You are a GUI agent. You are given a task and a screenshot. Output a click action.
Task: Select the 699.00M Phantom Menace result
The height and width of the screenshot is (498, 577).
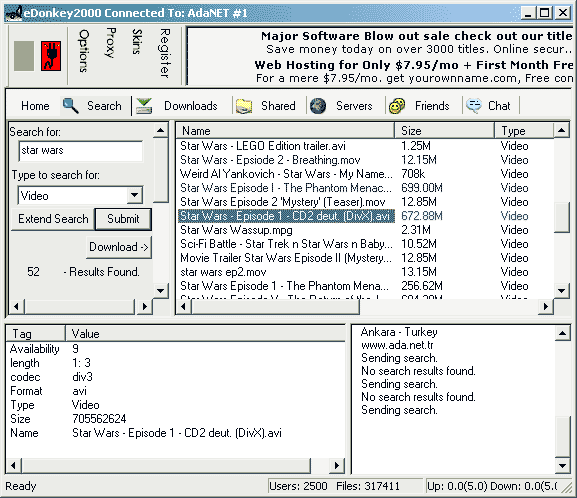click(x=286, y=188)
